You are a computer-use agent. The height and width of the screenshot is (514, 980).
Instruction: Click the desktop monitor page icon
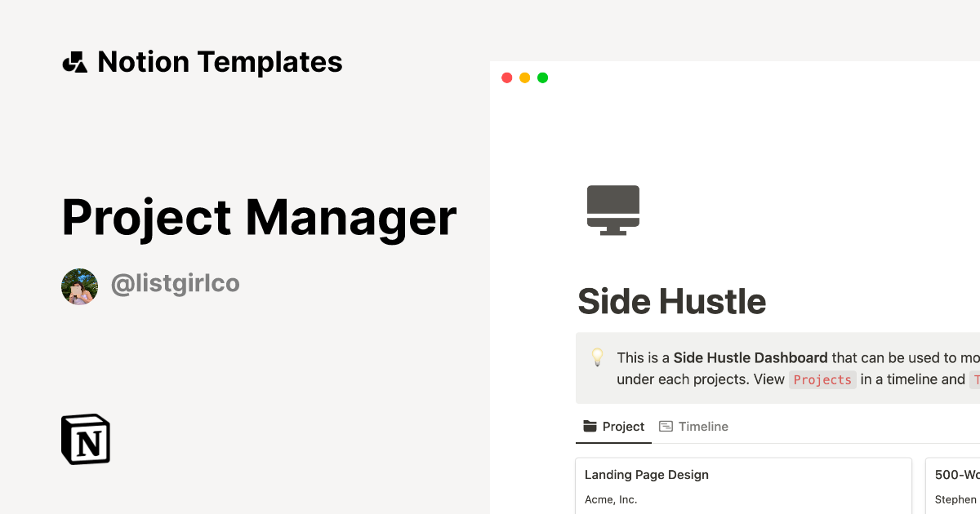coord(612,209)
